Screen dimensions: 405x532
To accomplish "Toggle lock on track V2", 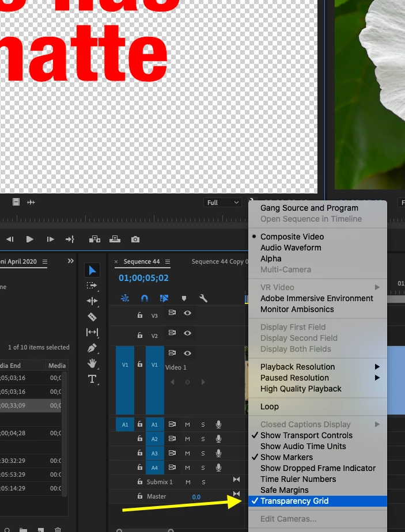I will click(x=140, y=335).
